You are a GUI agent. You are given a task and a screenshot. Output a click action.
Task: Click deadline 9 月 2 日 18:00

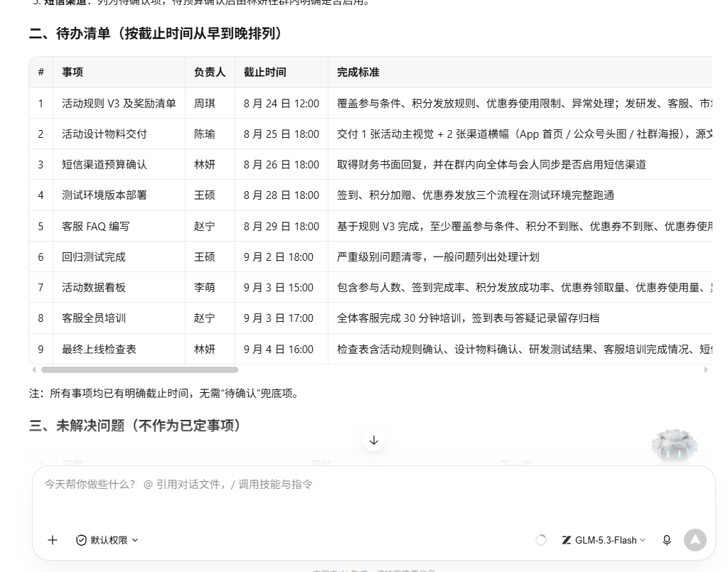(279, 257)
